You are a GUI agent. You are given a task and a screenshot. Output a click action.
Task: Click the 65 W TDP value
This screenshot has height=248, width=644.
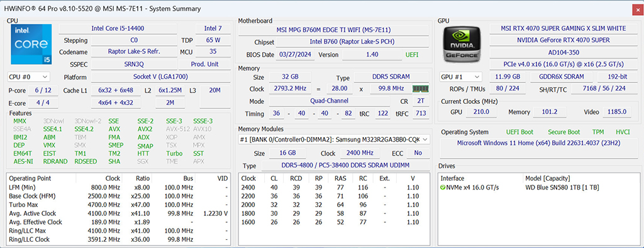[213, 40]
